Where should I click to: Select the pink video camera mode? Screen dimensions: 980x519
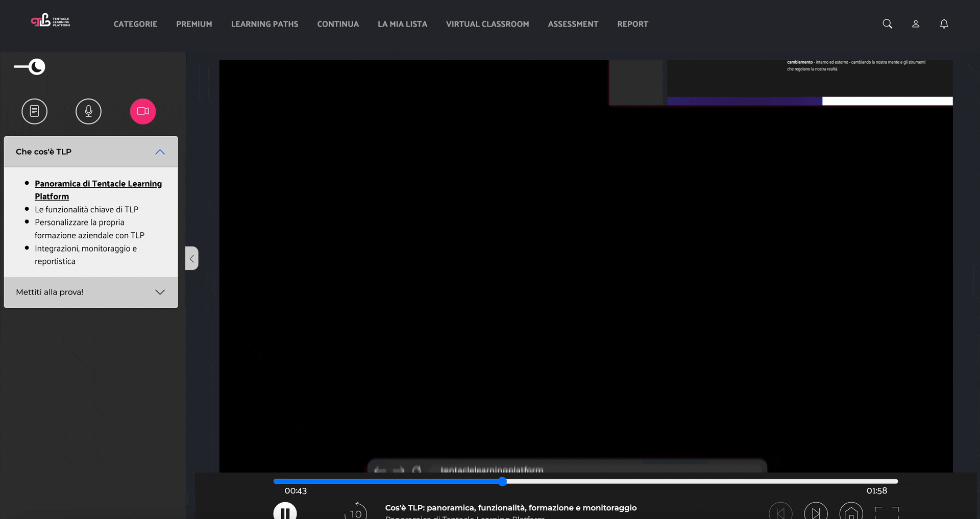[x=143, y=111]
